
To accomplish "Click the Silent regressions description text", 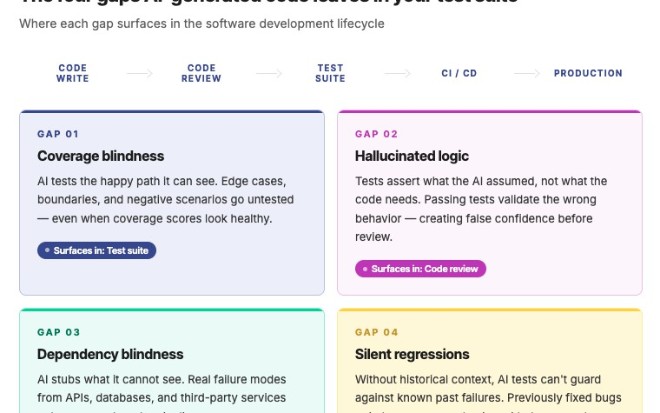I will pos(488,392).
